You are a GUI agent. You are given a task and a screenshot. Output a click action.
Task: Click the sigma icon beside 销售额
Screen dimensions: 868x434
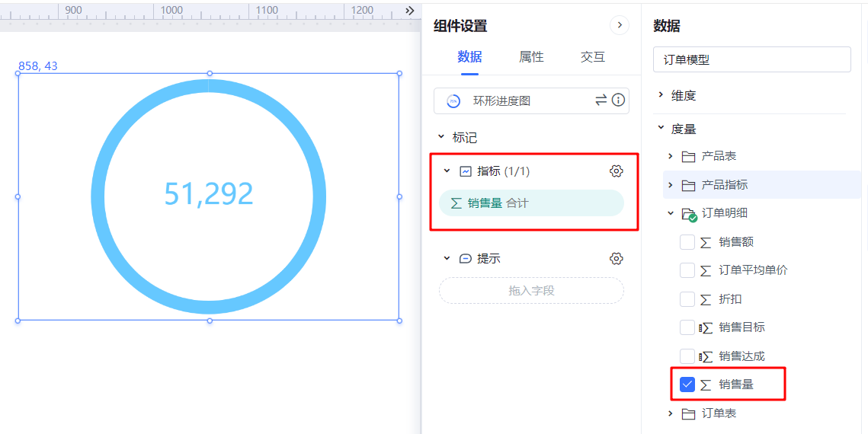(x=706, y=242)
